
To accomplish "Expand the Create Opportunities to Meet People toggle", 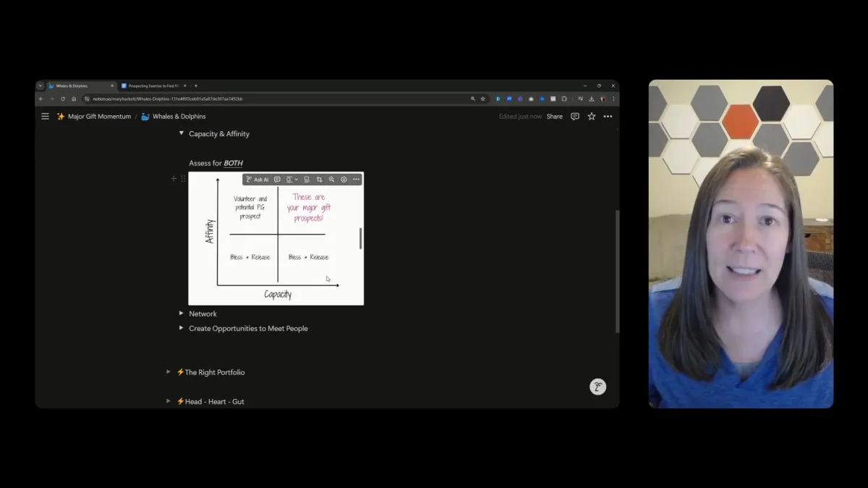I will (181, 328).
